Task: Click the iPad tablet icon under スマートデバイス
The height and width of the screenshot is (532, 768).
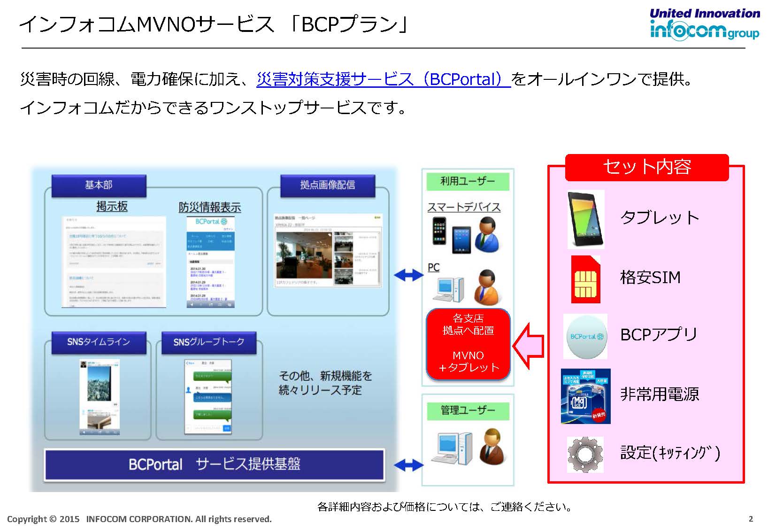Action: [x=461, y=239]
